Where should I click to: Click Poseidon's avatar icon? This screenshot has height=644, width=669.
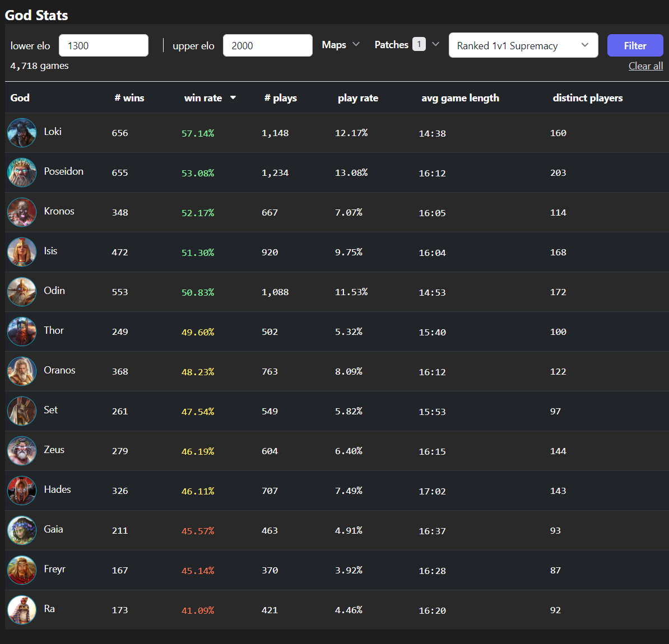click(22, 172)
